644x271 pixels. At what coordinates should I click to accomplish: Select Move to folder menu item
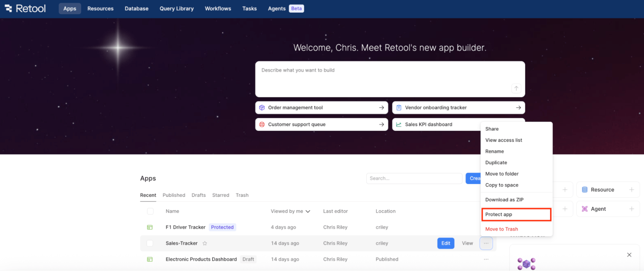tap(517, 174)
